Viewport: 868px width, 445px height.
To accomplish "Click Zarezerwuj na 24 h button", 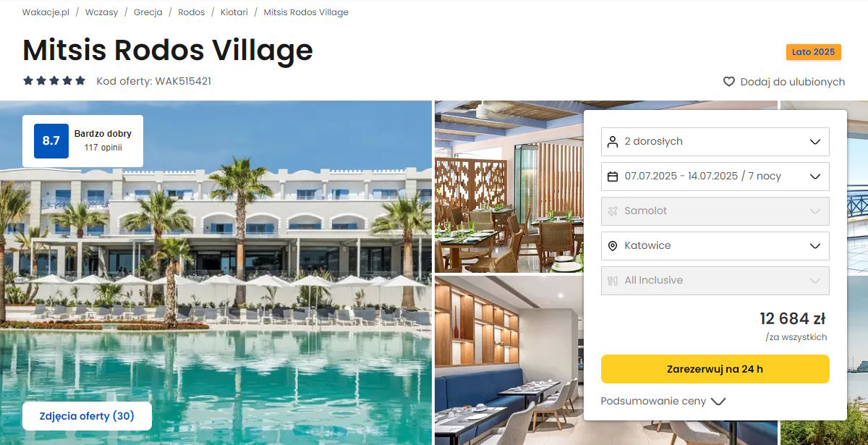I will tap(715, 369).
